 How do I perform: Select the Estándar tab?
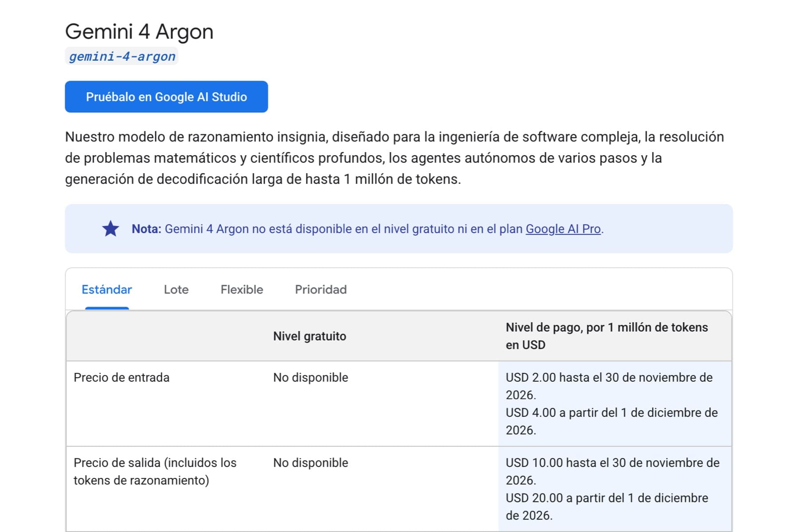(x=107, y=289)
